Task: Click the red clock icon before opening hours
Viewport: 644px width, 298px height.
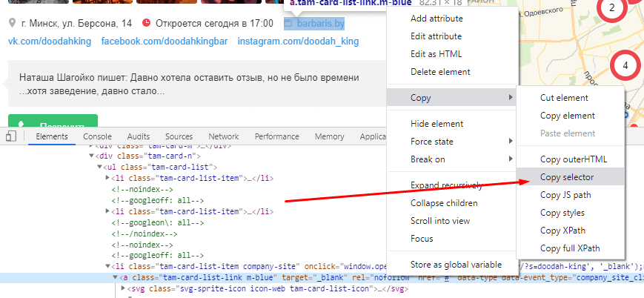Action: pos(146,23)
